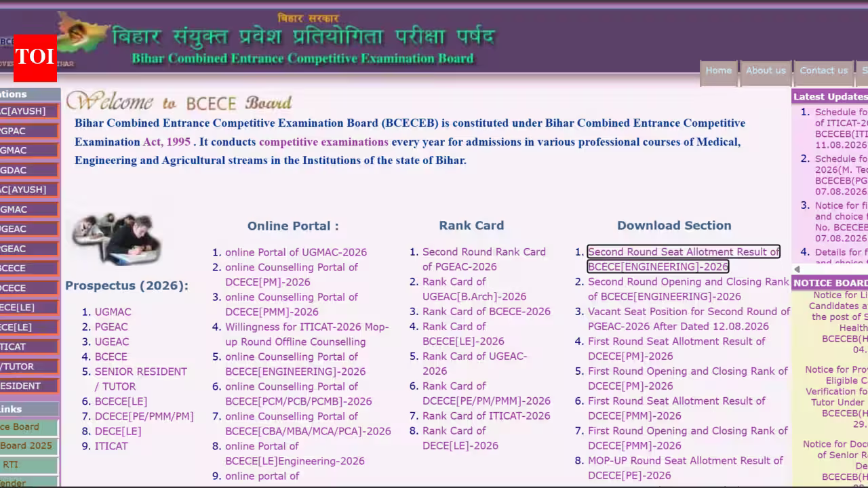Open BCECE[LE] in the Prospectus list
This screenshot has width=868, height=488.
(121, 401)
